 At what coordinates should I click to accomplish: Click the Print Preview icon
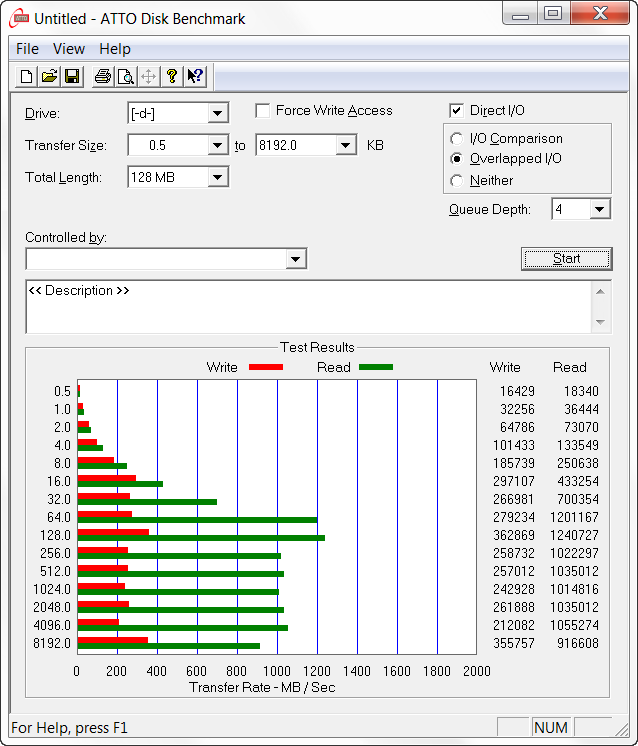click(x=126, y=76)
